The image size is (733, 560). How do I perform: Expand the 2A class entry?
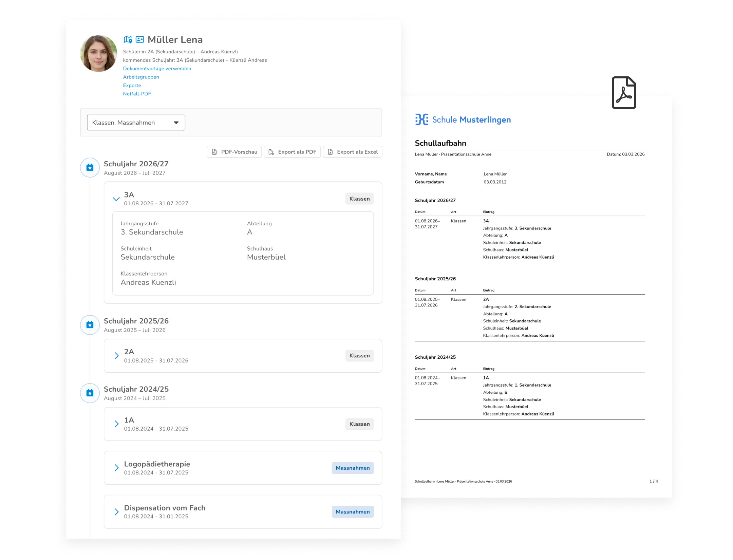[x=116, y=356]
